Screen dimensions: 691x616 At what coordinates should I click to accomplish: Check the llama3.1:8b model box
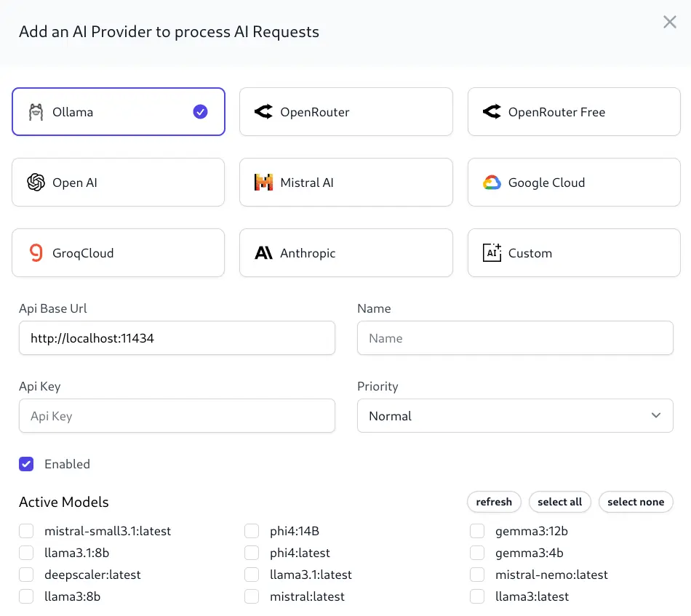[x=26, y=553]
